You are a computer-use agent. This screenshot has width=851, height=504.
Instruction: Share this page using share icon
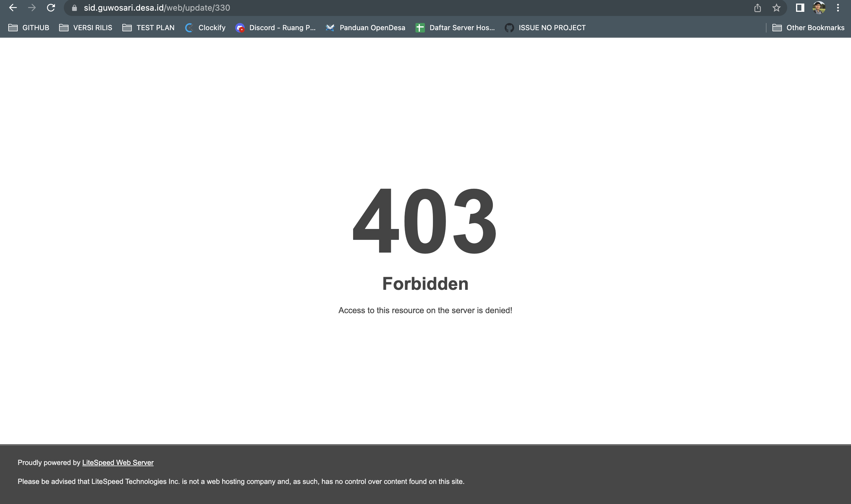(757, 8)
